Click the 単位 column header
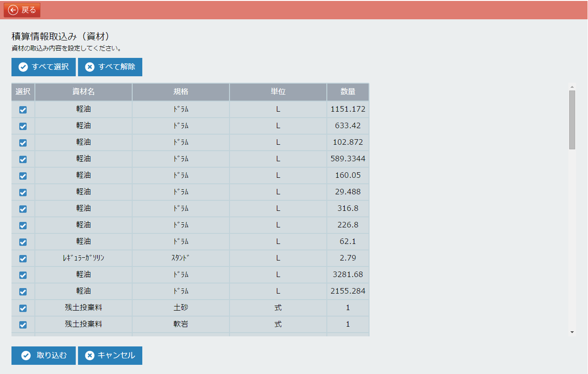Screen dimensions: 588x374 click(278, 92)
